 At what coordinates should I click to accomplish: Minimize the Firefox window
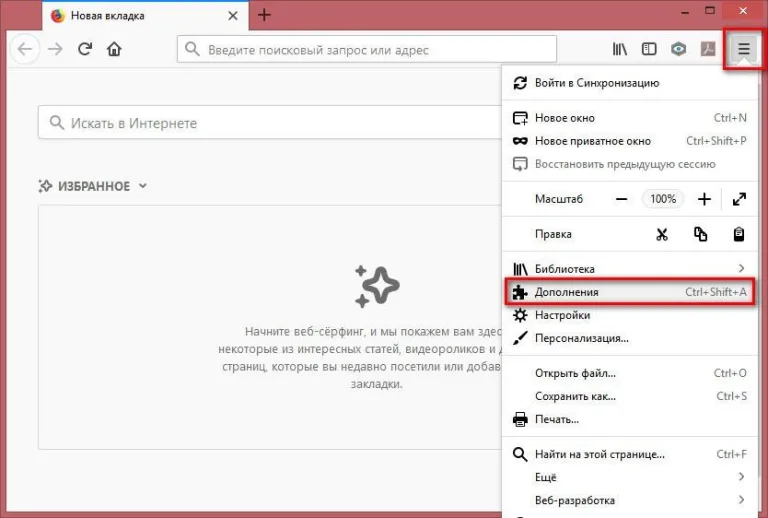pos(685,11)
